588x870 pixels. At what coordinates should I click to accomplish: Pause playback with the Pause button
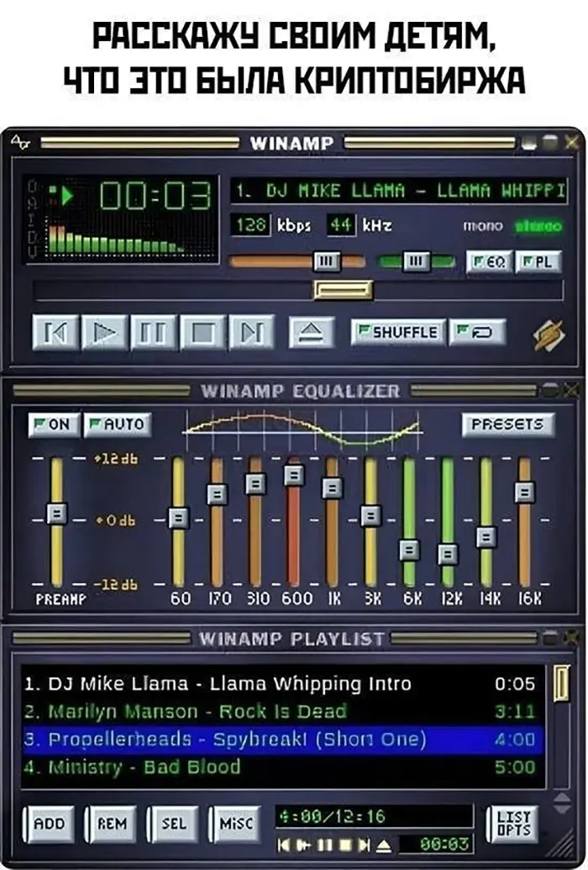[x=153, y=333]
